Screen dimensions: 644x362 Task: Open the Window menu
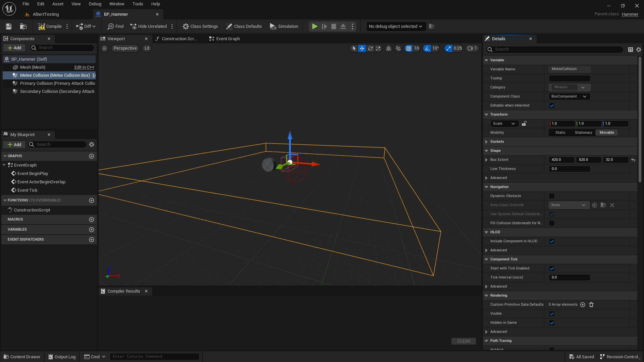click(117, 4)
